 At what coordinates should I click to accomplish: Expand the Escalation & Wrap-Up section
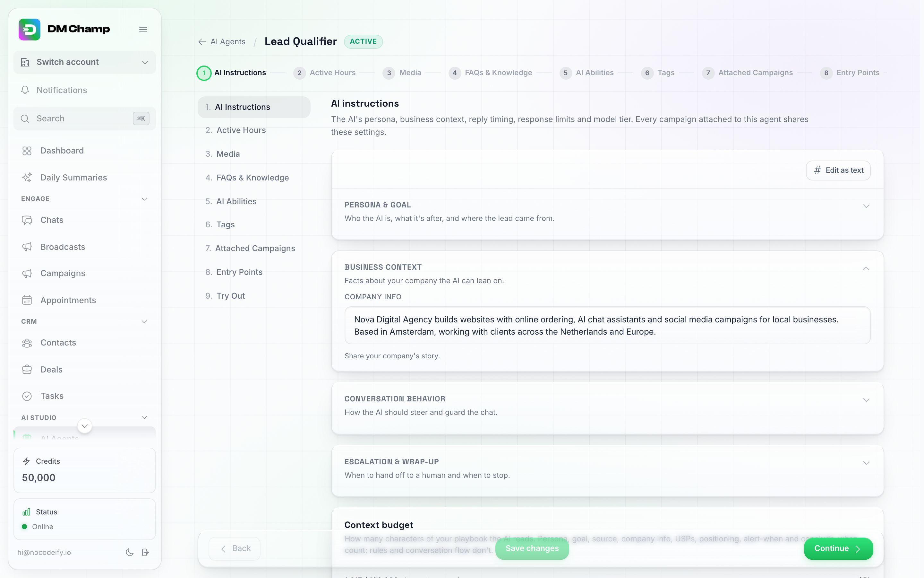866,463
